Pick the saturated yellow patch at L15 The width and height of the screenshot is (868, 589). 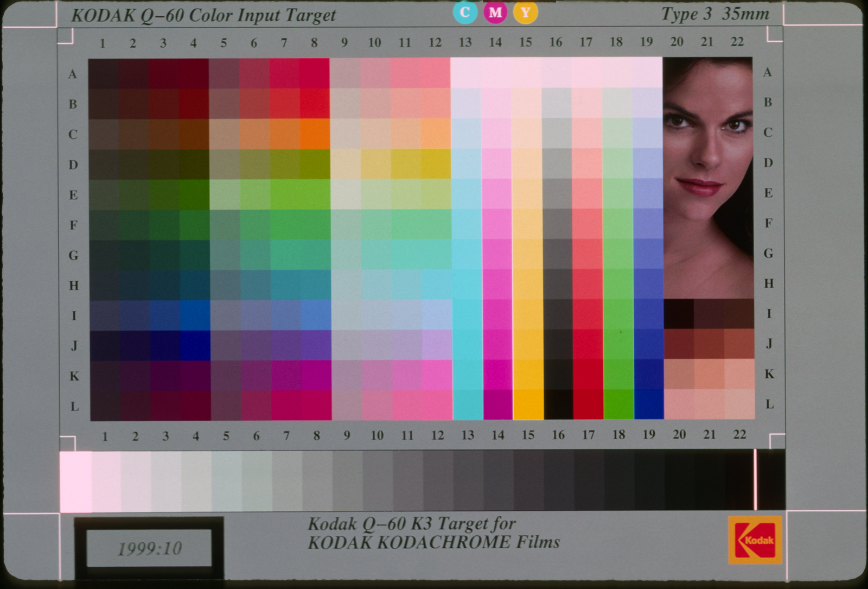point(528,404)
